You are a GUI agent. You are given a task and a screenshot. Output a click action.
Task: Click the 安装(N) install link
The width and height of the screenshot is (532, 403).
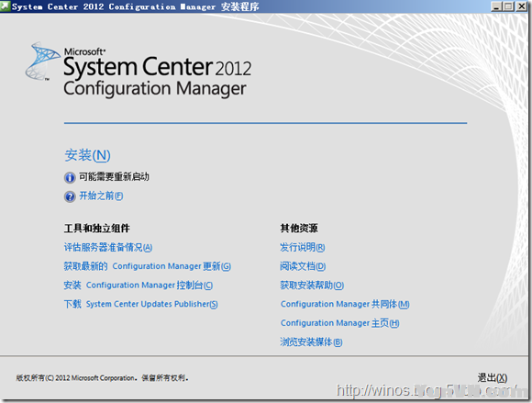[87, 155]
